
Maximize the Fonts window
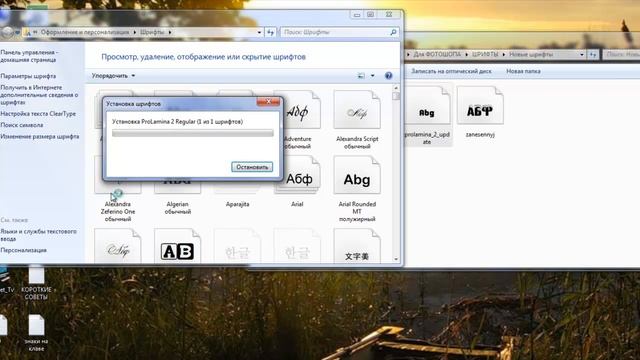tap(371, 15)
